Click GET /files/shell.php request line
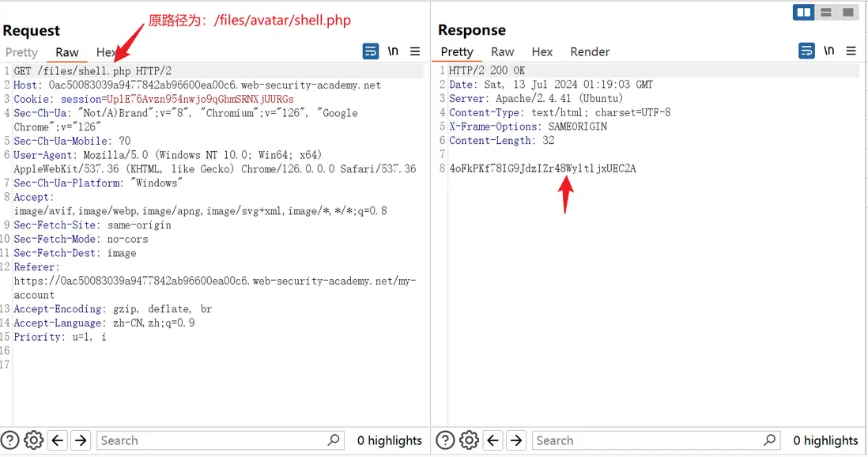This screenshot has width=868, height=457. (x=92, y=71)
